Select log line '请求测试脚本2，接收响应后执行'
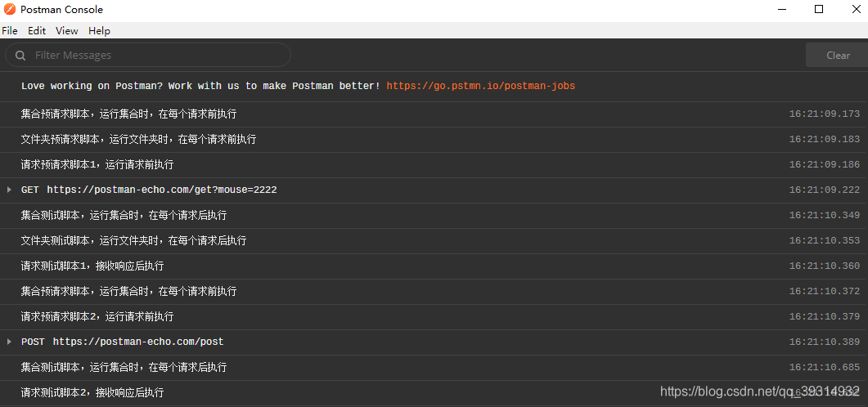 (x=434, y=392)
